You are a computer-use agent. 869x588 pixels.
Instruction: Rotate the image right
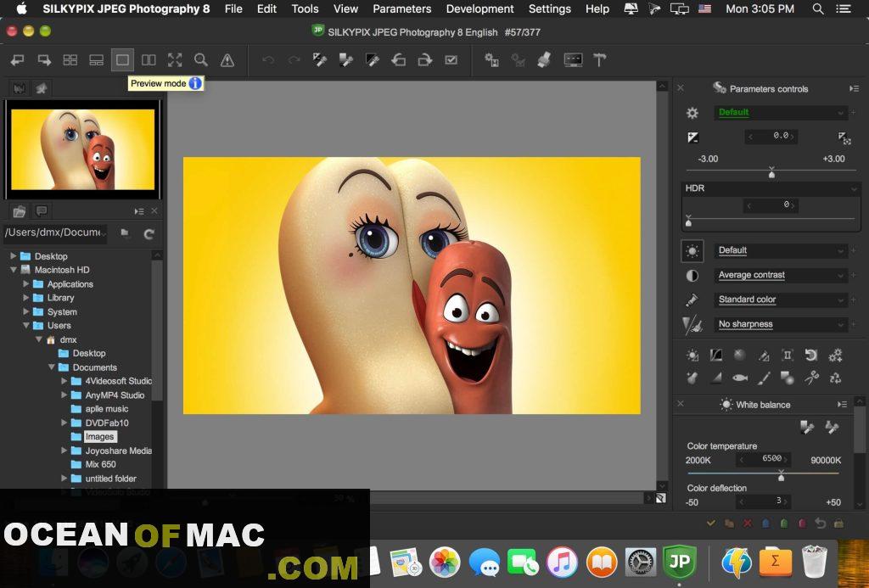tap(425, 60)
